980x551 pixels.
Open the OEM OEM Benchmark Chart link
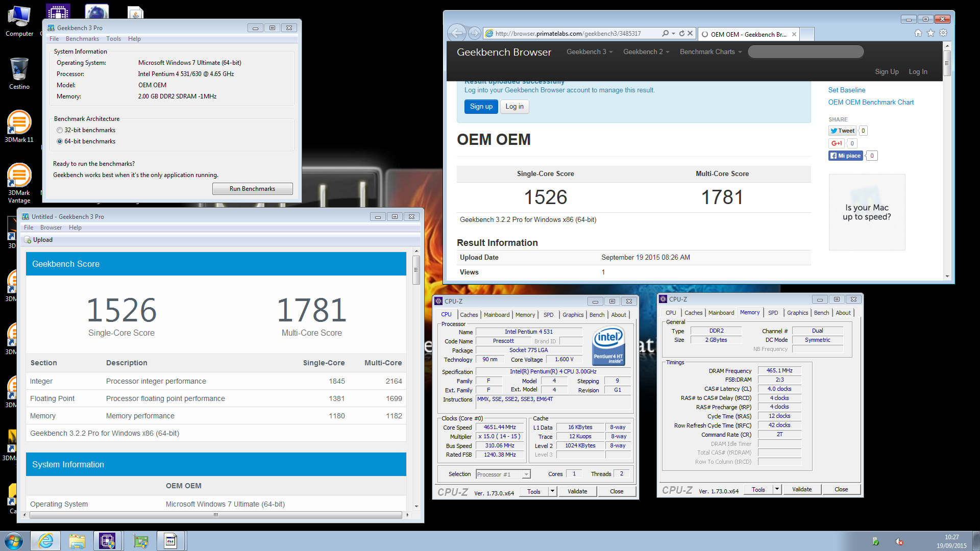(x=871, y=103)
